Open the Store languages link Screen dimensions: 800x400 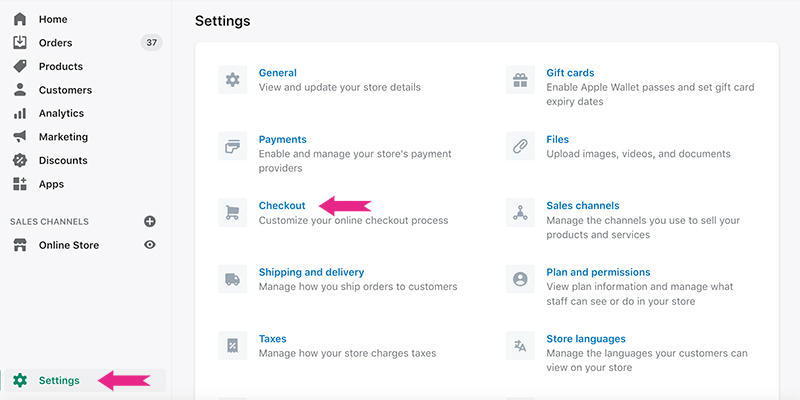(585, 339)
